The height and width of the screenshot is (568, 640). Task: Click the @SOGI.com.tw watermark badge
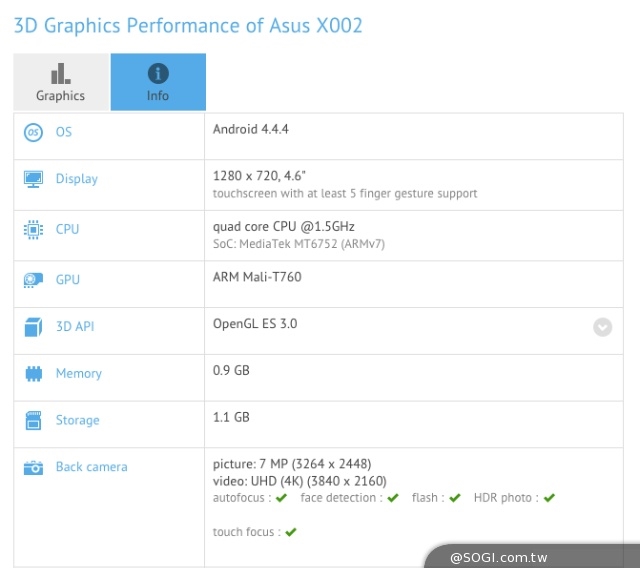tap(531, 557)
